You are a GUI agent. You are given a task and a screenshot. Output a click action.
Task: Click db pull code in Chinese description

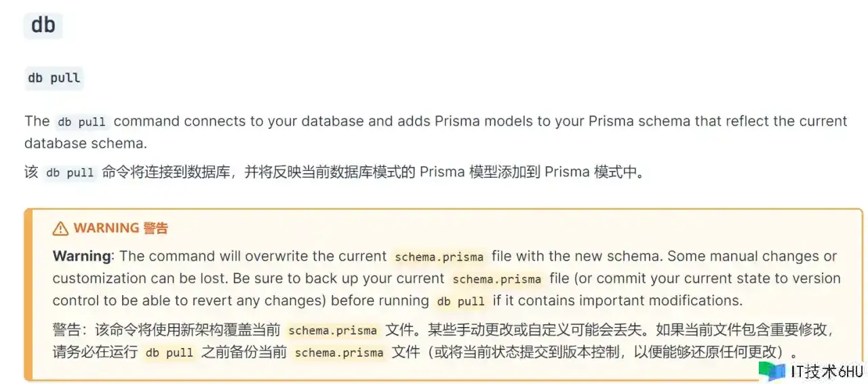coord(70,172)
